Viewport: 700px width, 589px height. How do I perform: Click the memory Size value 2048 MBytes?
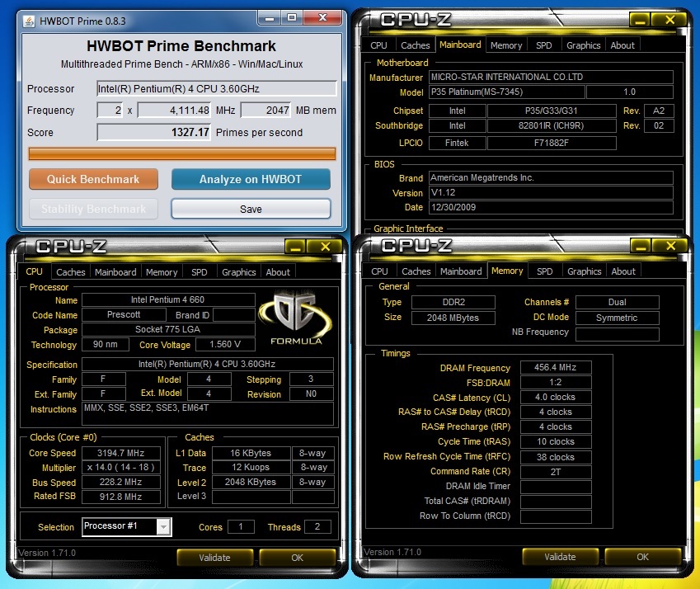click(x=453, y=318)
